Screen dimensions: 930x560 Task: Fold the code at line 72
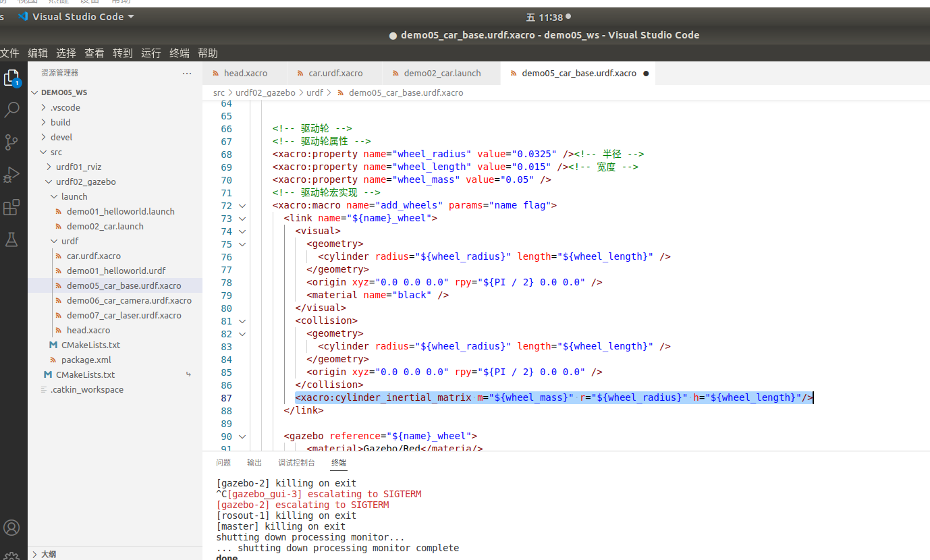[x=242, y=206]
